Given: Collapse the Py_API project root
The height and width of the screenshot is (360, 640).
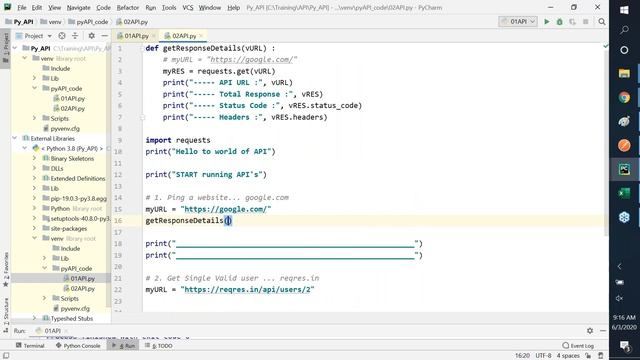Looking at the screenshot, I should point(15,48).
